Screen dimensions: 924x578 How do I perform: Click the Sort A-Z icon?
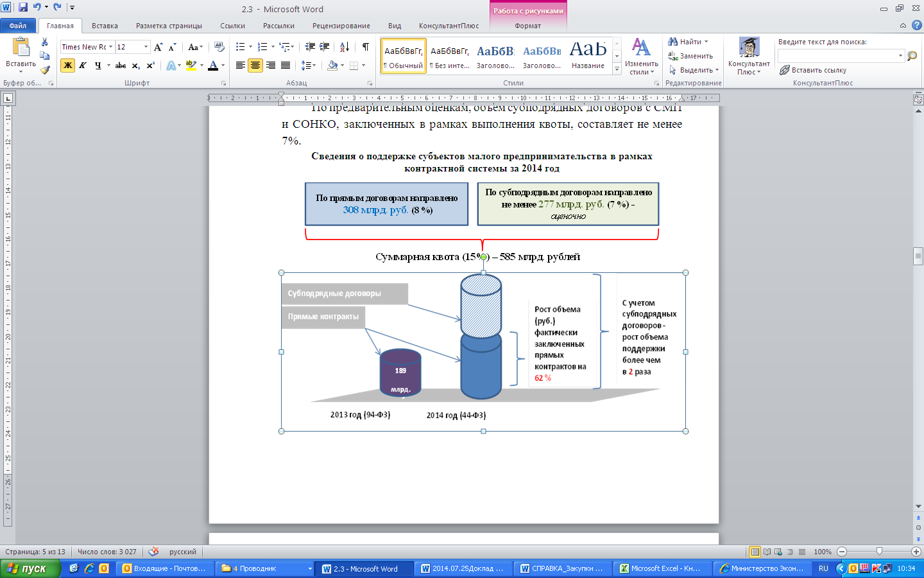345,47
